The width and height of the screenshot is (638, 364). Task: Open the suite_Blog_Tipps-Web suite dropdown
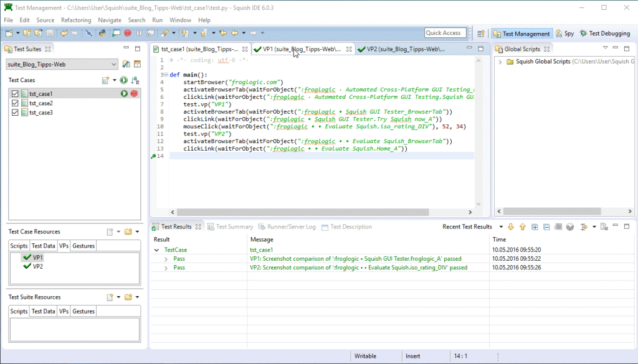(x=113, y=64)
